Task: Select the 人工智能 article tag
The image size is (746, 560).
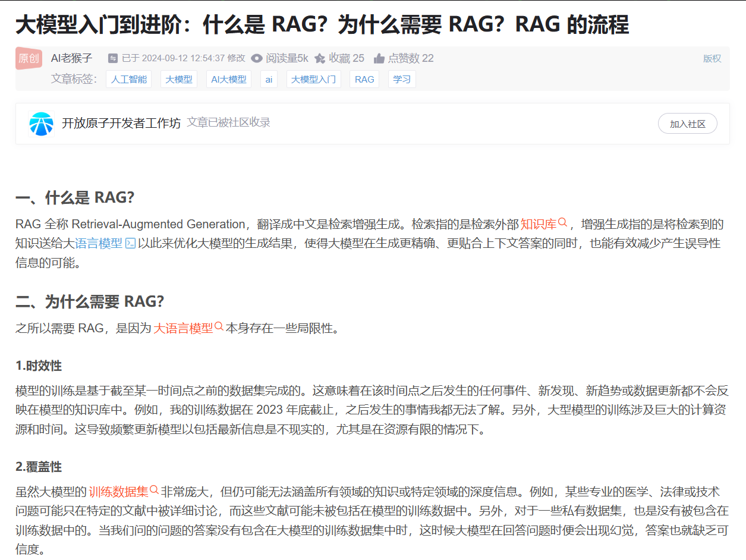Action: (x=128, y=79)
